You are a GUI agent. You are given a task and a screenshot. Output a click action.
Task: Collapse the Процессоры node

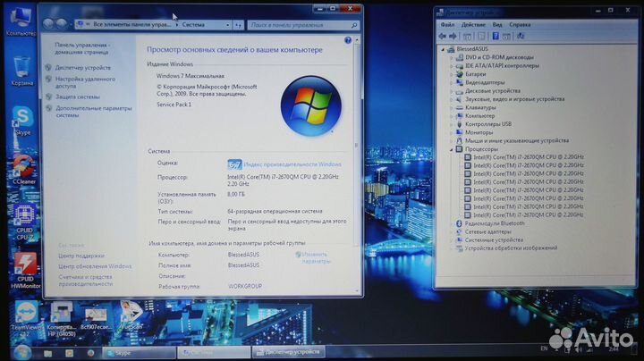point(452,149)
